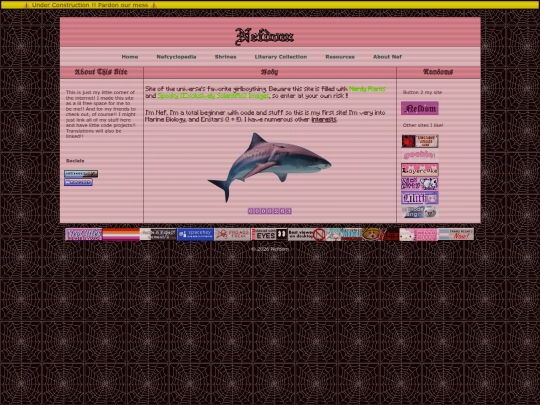Click the Under Construction banner text
Viewport: 540px width, 405px height.
pos(90,5)
